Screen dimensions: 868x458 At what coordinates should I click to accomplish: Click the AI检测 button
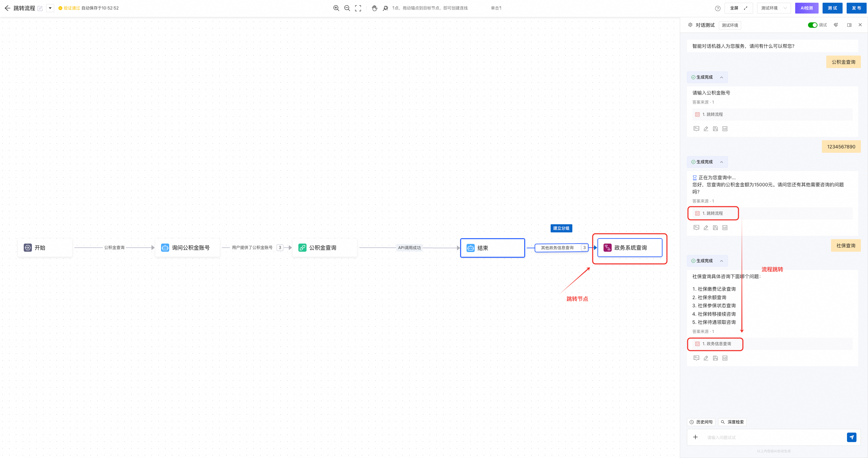click(x=807, y=8)
